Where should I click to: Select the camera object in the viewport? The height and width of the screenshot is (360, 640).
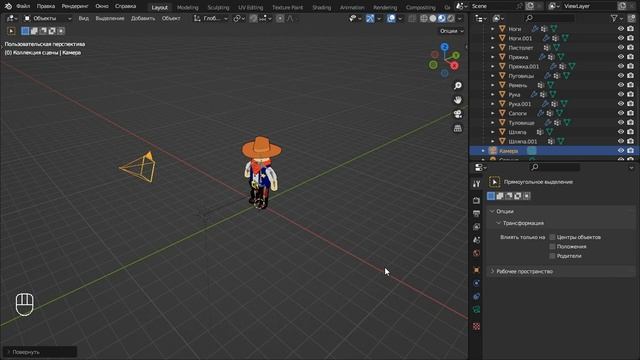pyautogui.click(x=139, y=167)
